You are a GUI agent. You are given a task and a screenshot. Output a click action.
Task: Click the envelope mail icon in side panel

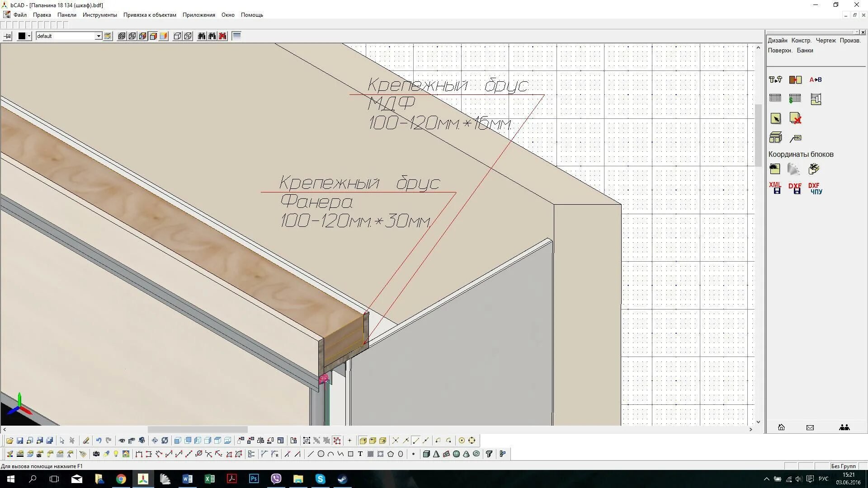(x=810, y=427)
